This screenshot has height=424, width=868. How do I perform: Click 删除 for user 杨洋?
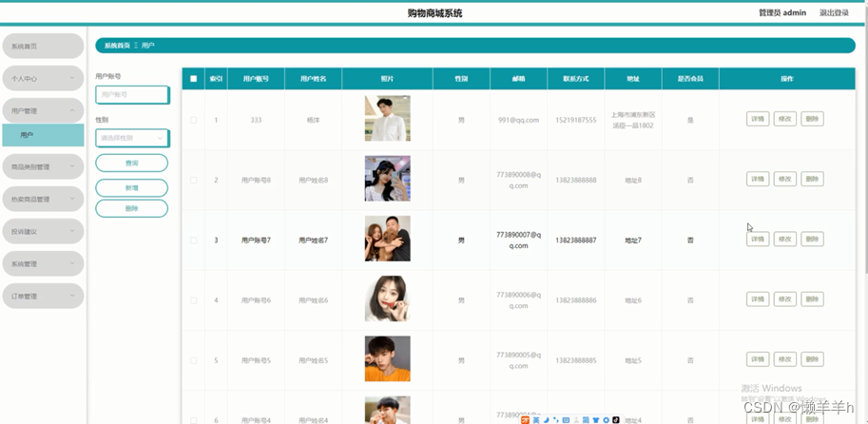pos(812,119)
